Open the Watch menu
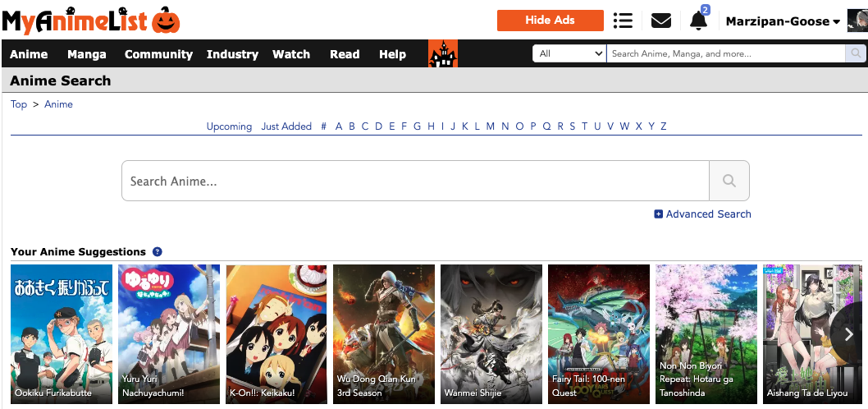This screenshot has height=409, width=868. click(291, 54)
